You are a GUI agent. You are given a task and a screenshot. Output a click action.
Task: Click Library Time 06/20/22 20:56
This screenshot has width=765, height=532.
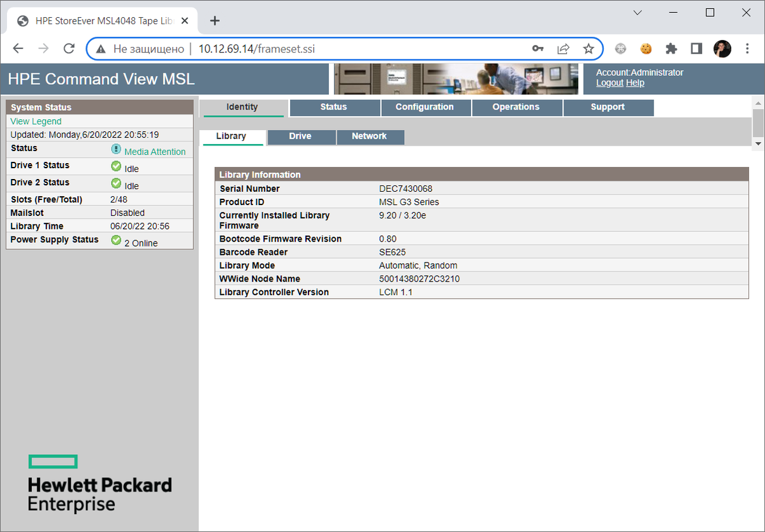tap(140, 226)
